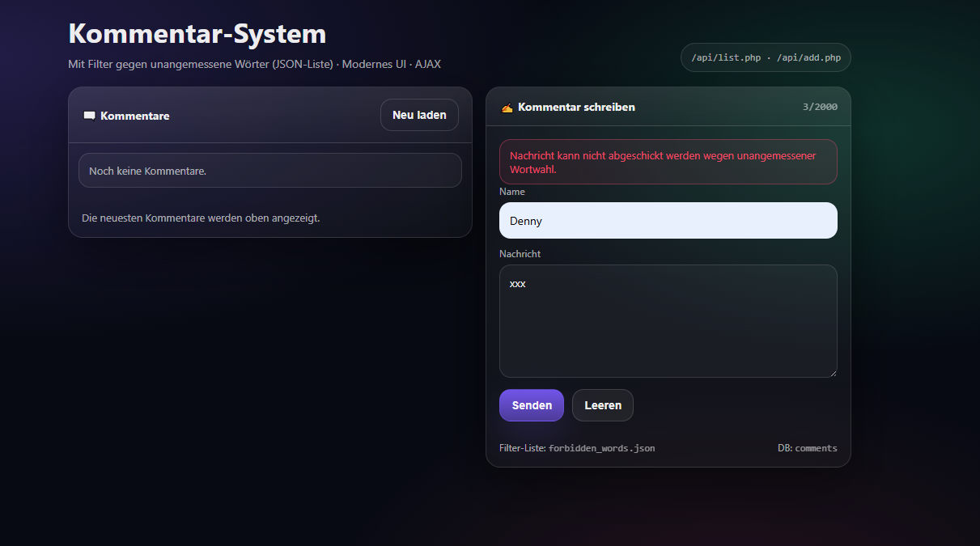Click the Kommentar-System page title
980x546 pixels.
(197, 34)
